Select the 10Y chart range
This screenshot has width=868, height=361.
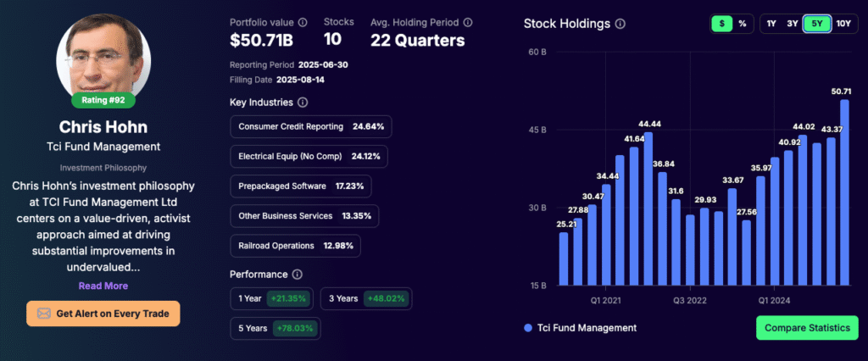coord(843,24)
